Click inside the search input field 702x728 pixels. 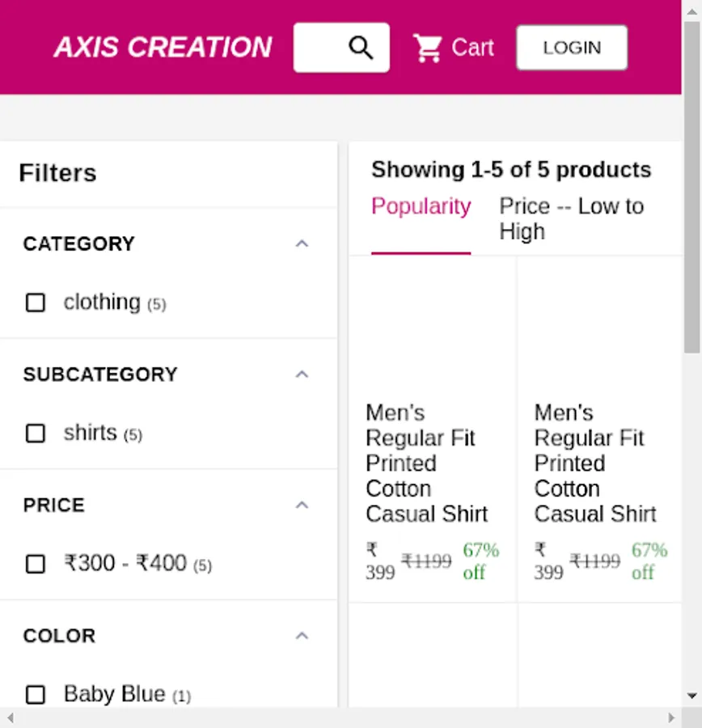click(320, 48)
